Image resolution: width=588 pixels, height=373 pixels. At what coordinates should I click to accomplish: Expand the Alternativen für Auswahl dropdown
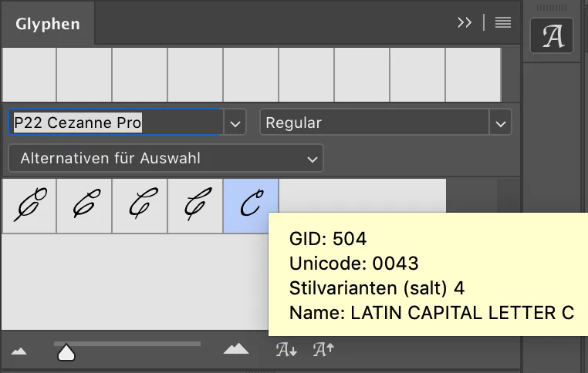click(166, 158)
